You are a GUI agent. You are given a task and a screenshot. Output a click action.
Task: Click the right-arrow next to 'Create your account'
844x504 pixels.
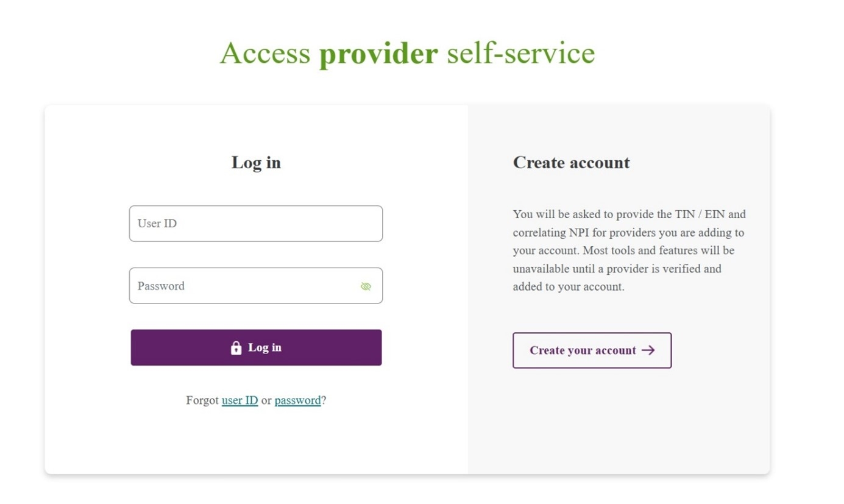(648, 350)
